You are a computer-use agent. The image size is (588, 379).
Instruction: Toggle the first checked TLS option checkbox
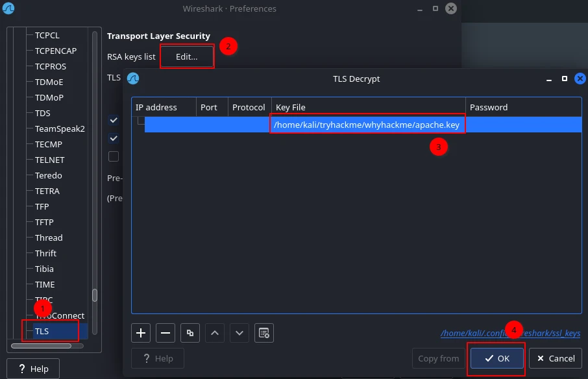click(x=114, y=121)
